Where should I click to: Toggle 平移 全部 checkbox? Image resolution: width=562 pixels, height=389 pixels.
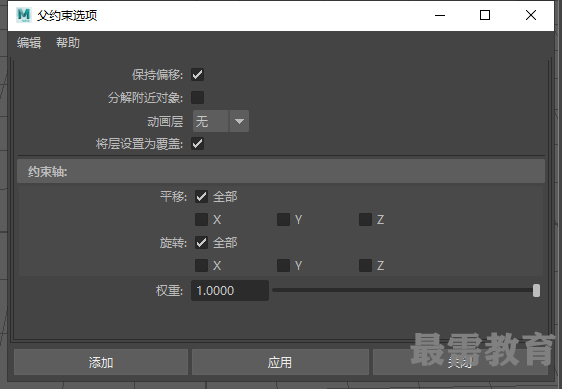point(201,196)
